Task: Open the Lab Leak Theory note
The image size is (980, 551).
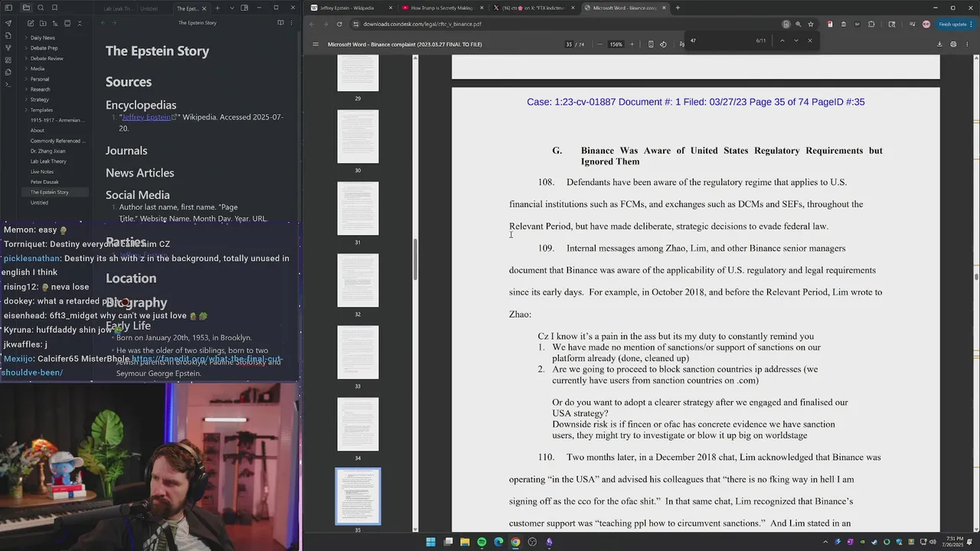Action: (x=48, y=161)
